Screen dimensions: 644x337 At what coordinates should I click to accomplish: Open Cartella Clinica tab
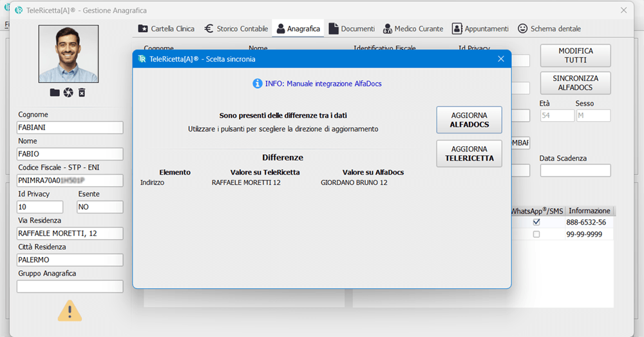point(166,28)
